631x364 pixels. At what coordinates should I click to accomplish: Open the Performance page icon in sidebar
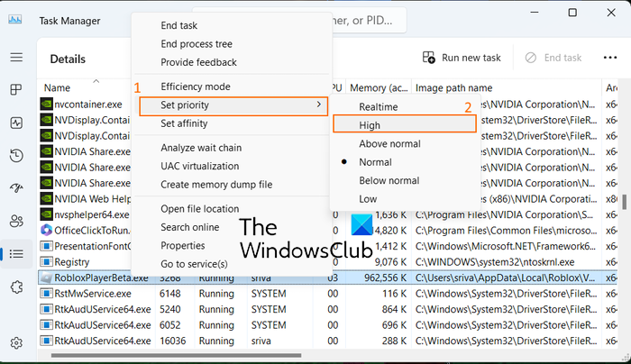tap(16, 123)
